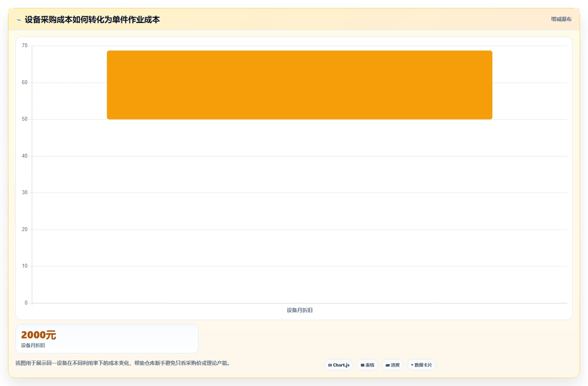The height and width of the screenshot is (386, 588).
Task: Click the small icon before the title
Action: click(19, 20)
